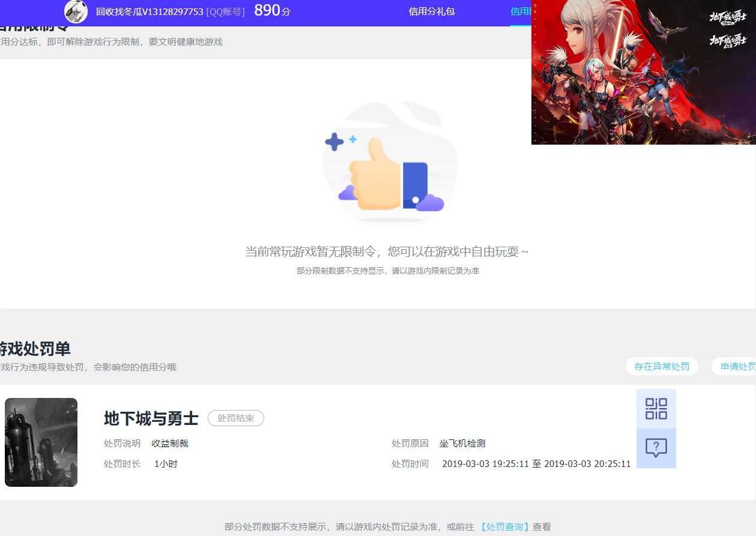Click the 处罚结束 status badge
This screenshot has width=756, height=536.
236,418
